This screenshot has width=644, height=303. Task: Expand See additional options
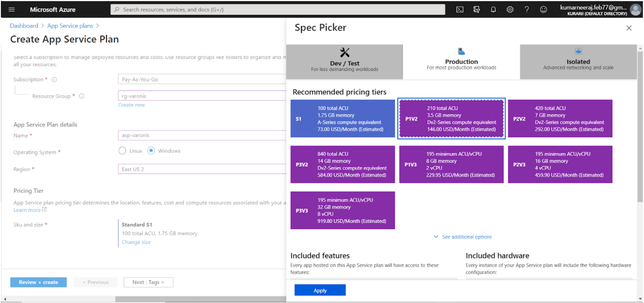point(462,237)
